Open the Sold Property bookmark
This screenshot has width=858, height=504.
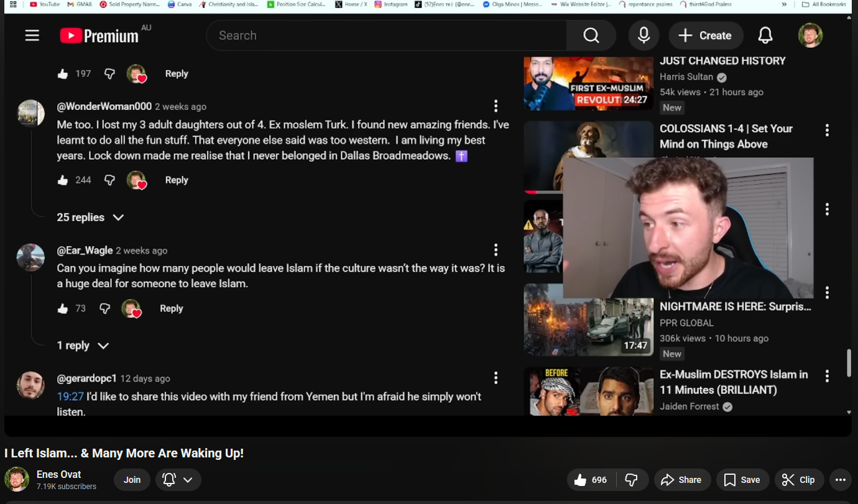(130, 4)
